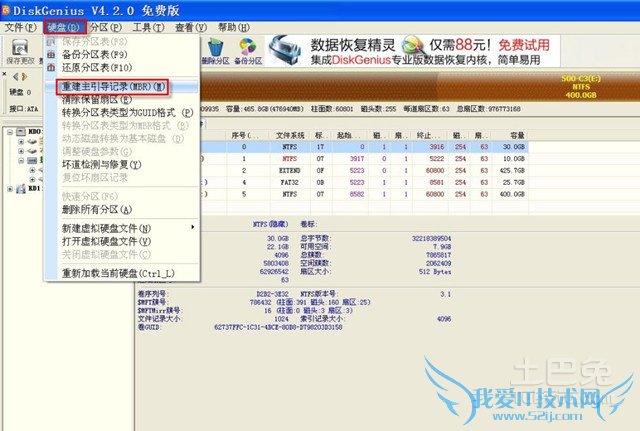Screen dimensions: 640x431
Task: Click the icon beside 备份分区表(F9) menu entry
Action: pyautogui.click(x=51, y=54)
